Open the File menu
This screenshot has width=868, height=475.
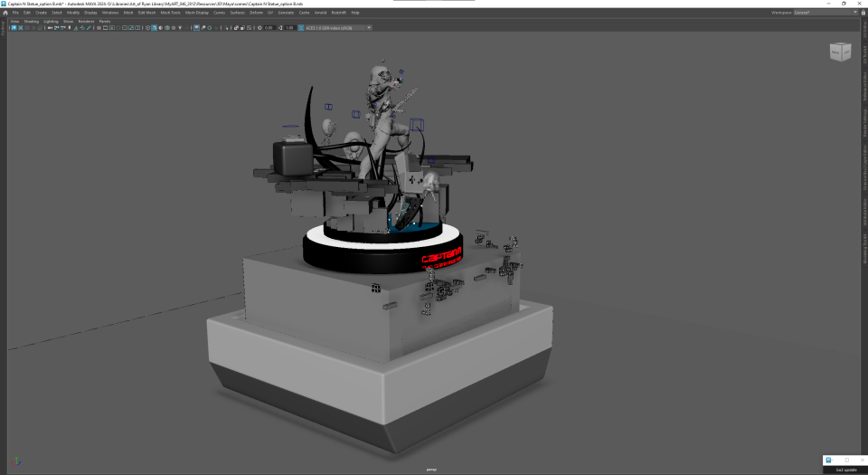(15, 12)
